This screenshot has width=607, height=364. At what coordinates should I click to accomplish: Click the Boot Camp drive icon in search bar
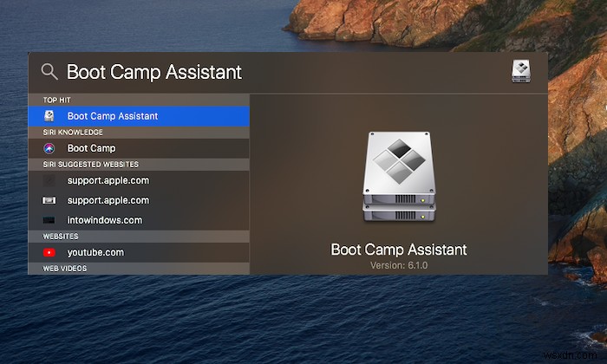coord(520,71)
